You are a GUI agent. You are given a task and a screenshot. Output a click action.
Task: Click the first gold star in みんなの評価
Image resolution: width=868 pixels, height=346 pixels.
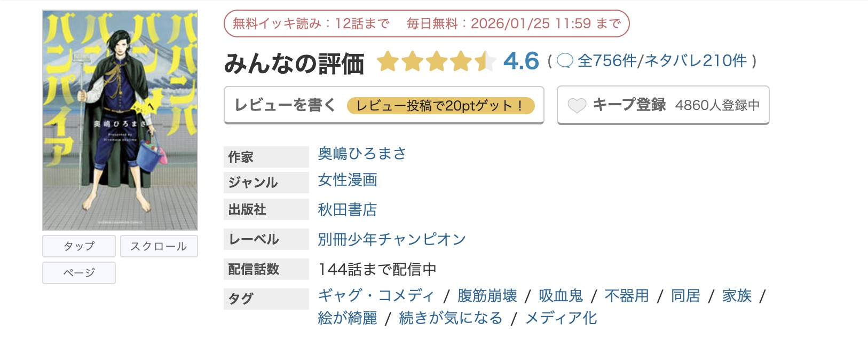[389, 61]
